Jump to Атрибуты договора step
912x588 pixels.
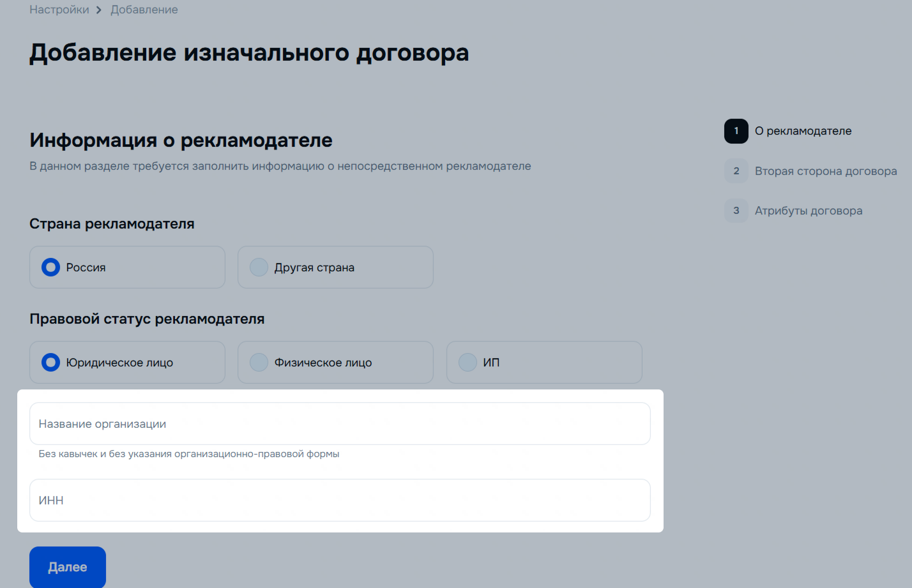[808, 211]
